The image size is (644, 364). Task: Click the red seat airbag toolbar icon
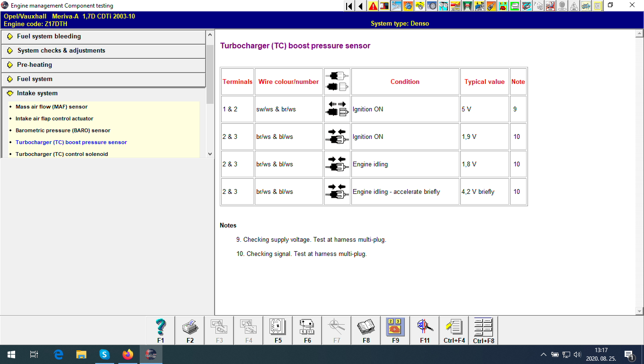[x=550, y=6]
